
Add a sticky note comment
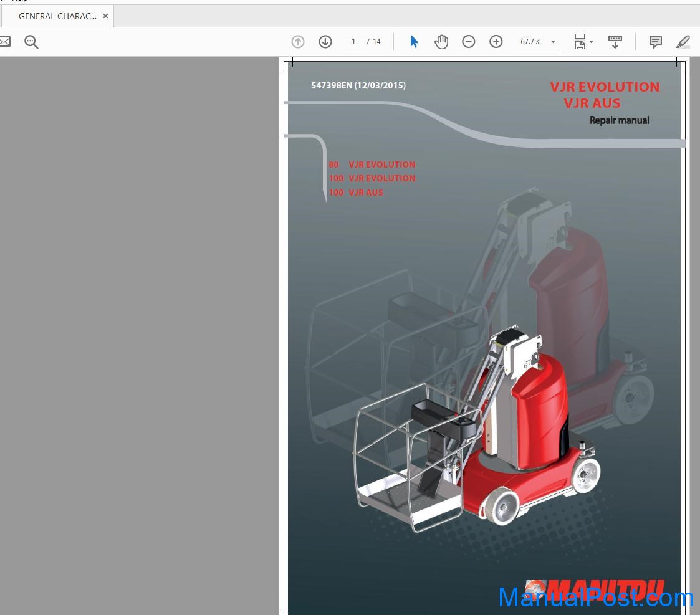[655, 42]
